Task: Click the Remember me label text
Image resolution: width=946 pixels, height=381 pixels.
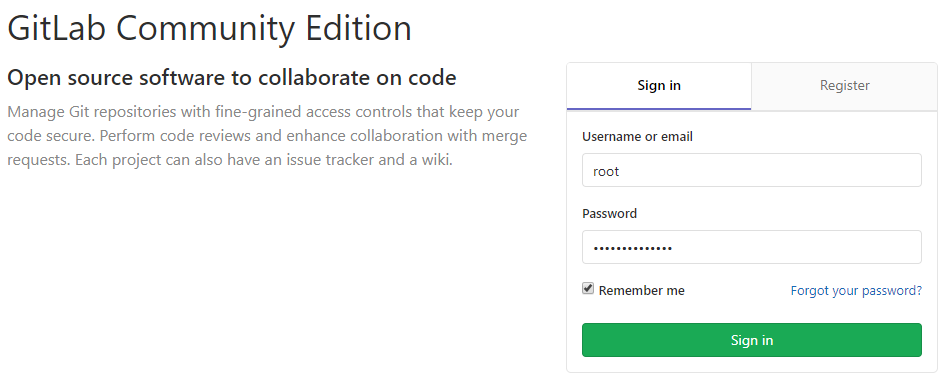Action: [641, 291]
